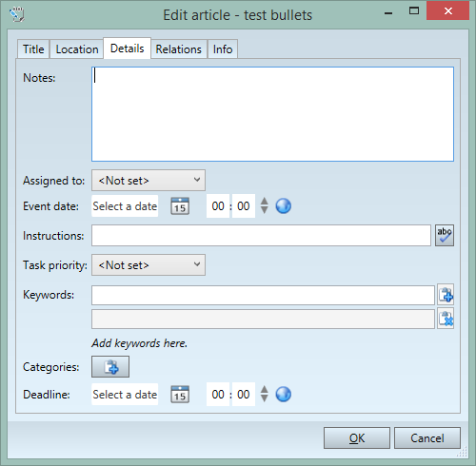Run spell check on Instructions
The height and width of the screenshot is (466, 476).
pos(445,236)
